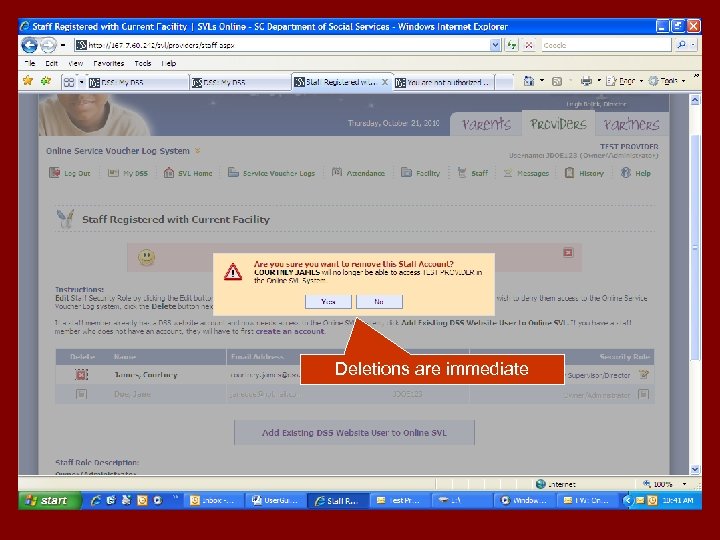Confirm removal with the Yes button

pyautogui.click(x=328, y=302)
